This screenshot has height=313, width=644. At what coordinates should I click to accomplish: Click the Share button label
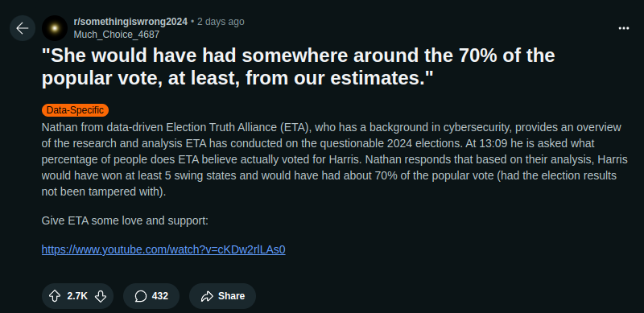pyautogui.click(x=231, y=296)
